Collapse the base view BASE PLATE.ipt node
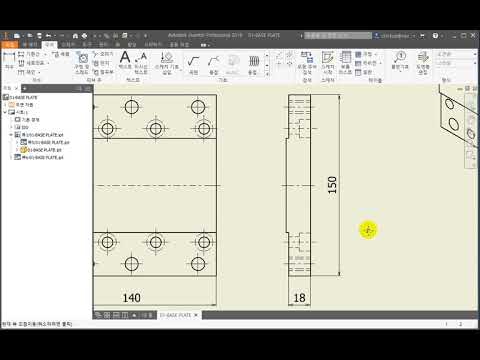 pos(11,135)
